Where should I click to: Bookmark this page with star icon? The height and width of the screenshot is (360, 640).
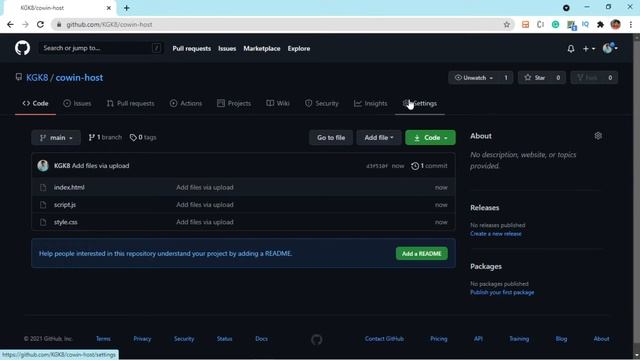click(x=507, y=24)
